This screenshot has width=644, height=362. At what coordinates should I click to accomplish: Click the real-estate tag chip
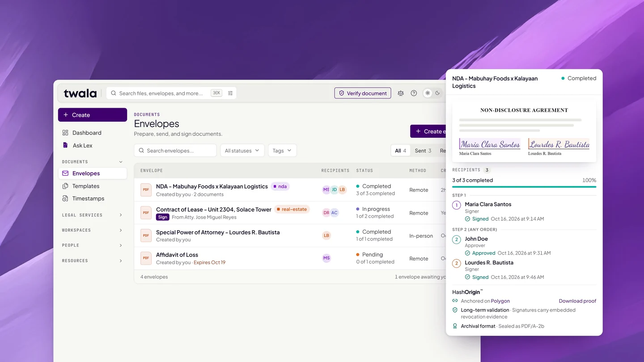click(292, 209)
